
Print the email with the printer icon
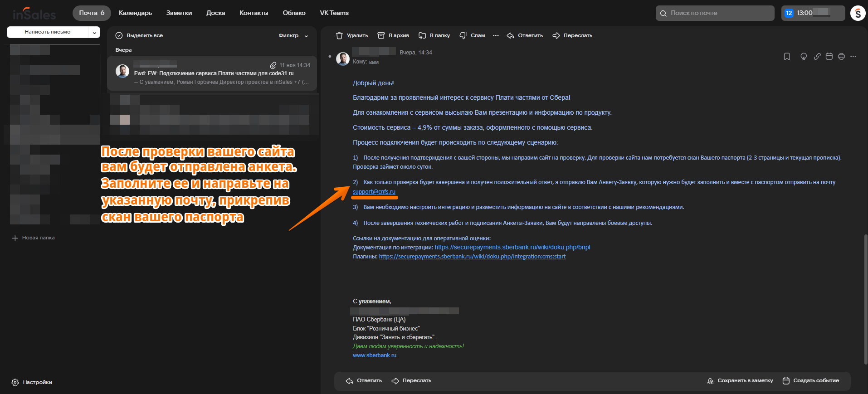pos(841,57)
